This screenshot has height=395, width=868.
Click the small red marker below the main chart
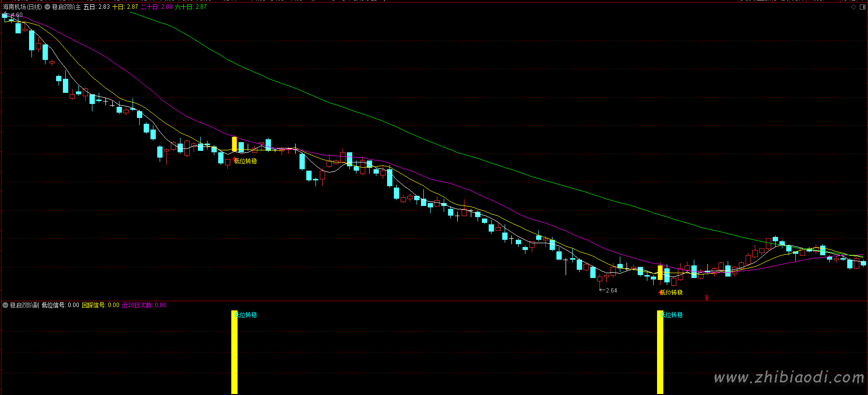pos(707,298)
